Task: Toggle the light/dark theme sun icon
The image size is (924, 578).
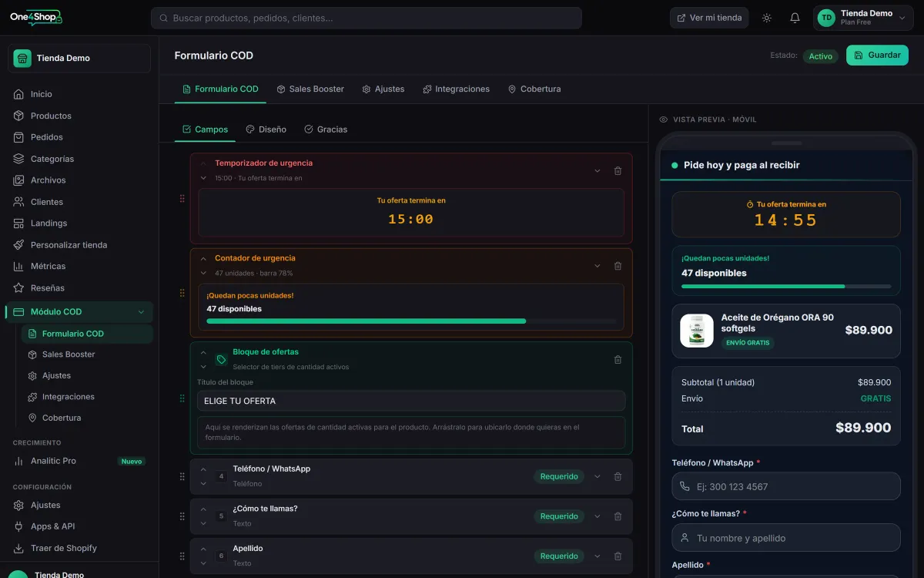Action: (x=767, y=18)
